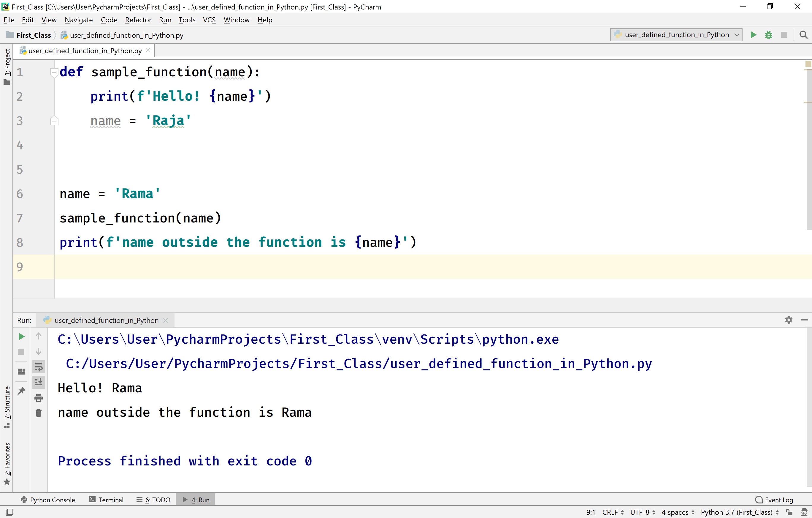This screenshot has height=518, width=812.
Task: Rerun the program using the green run icon
Action: tap(21, 336)
